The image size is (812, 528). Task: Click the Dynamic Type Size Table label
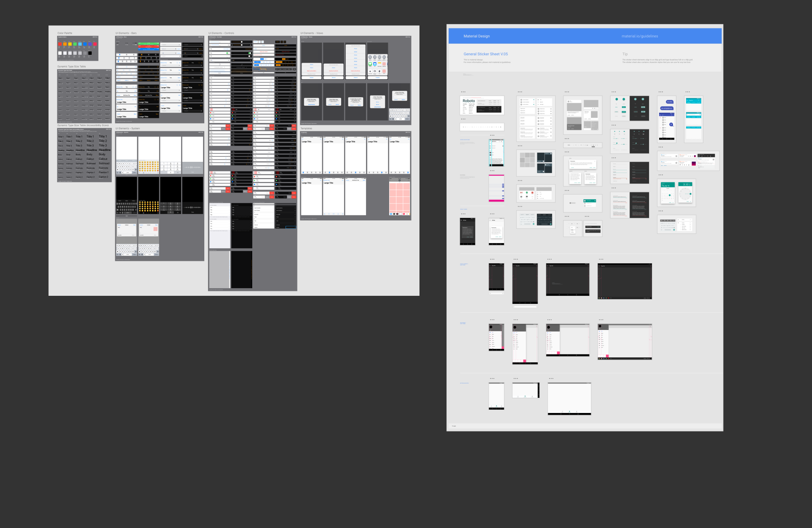(x=71, y=67)
